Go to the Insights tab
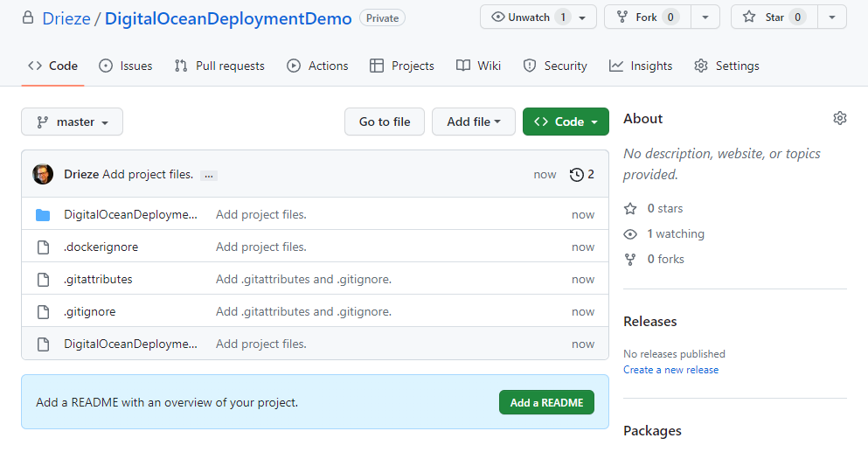The height and width of the screenshot is (452, 868). coord(641,66)
